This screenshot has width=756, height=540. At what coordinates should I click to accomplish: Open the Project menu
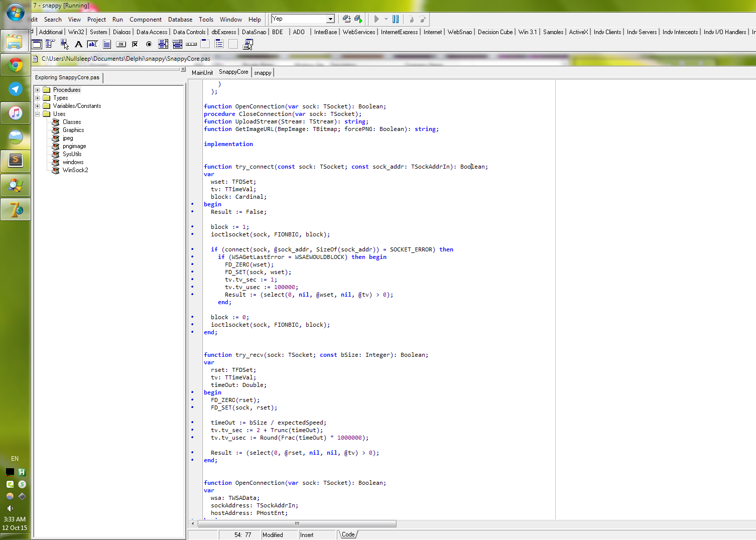point(96,20)
